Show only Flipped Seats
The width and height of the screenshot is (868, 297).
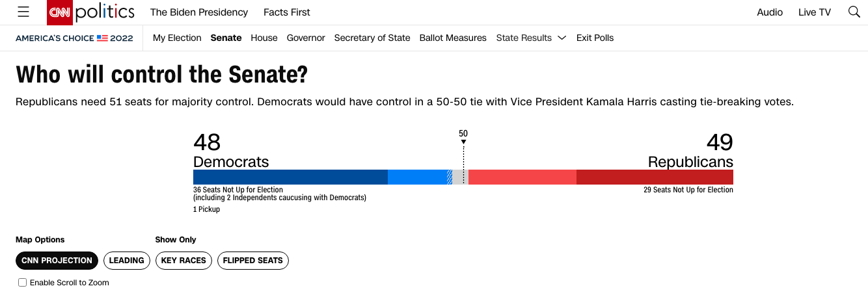tap(252, 261)
